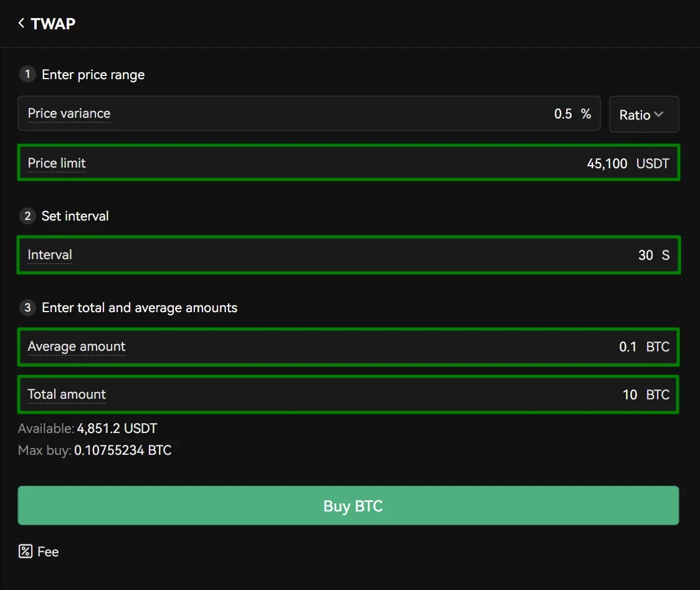700x590 pixels.
Task: Click the Price limit input field
Action: pos(349,163)
